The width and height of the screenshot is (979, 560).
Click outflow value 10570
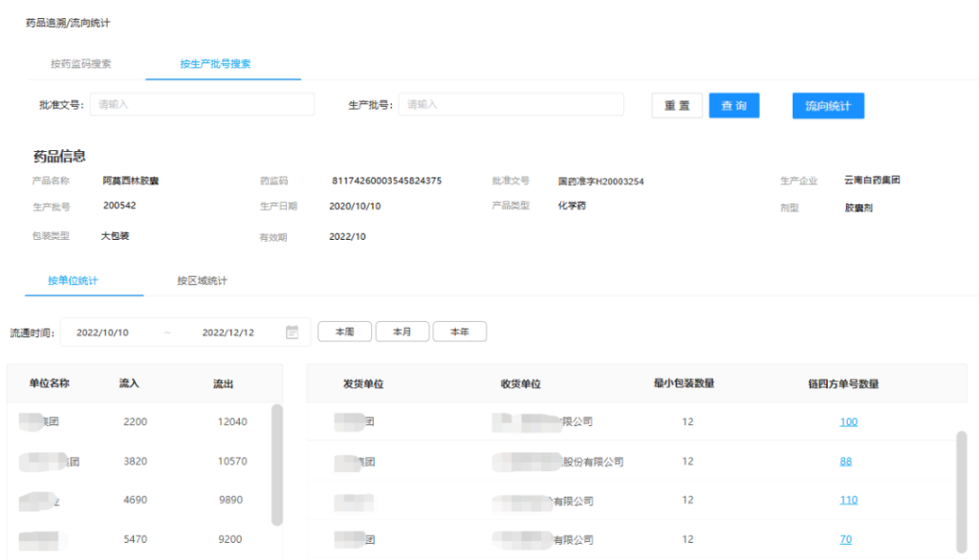tap(232, 462)
